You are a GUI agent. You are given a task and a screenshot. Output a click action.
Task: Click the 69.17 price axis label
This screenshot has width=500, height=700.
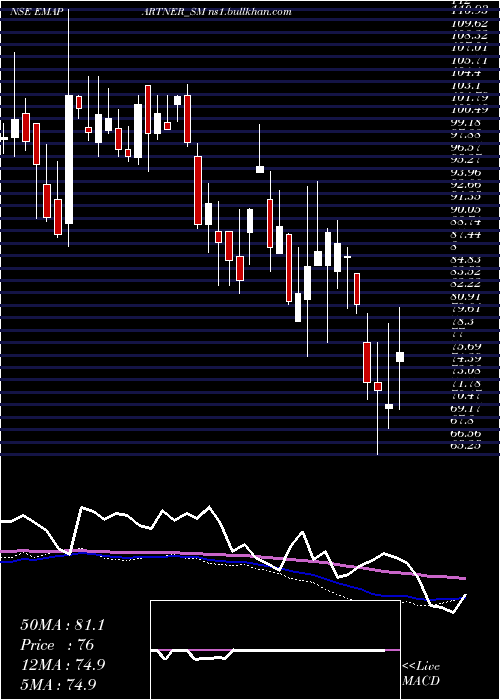467,408
